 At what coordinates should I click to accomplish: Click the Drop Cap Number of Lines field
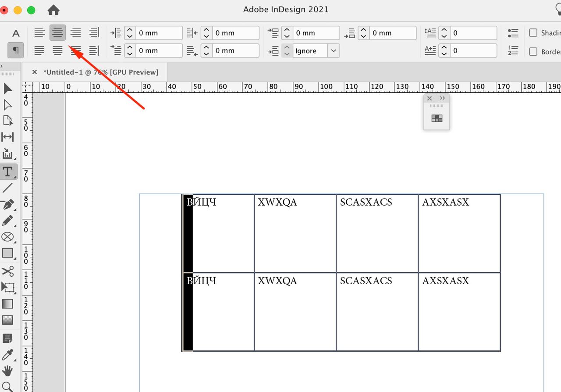pos(474,33)
